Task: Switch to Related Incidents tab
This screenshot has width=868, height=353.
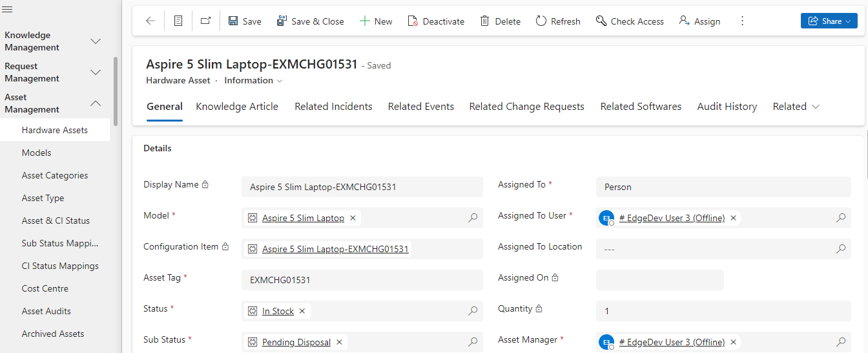Action: (x=333, y=107)
